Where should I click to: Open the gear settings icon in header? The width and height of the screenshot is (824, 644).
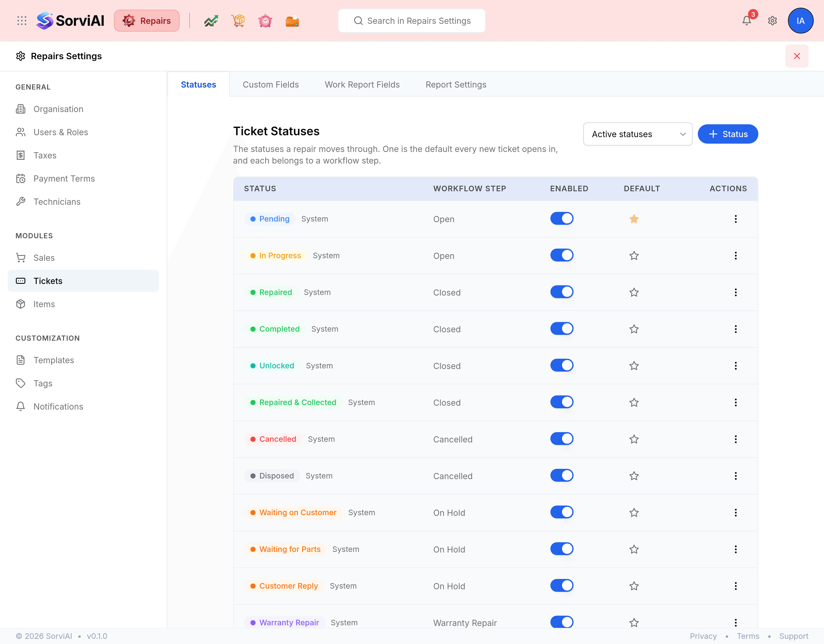[772, 21]
